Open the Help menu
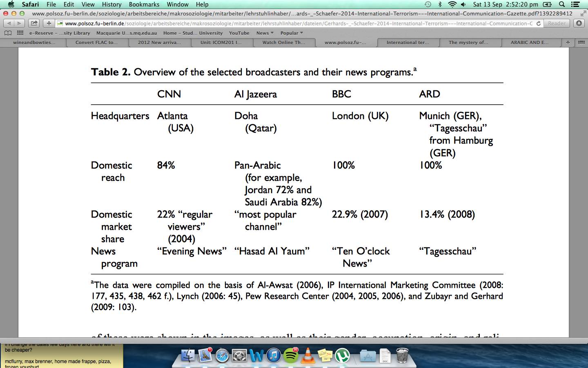 point(202,4)
